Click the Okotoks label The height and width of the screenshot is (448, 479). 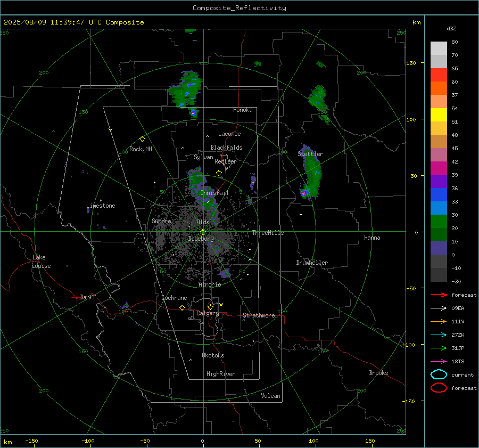[x=213, y=355]
